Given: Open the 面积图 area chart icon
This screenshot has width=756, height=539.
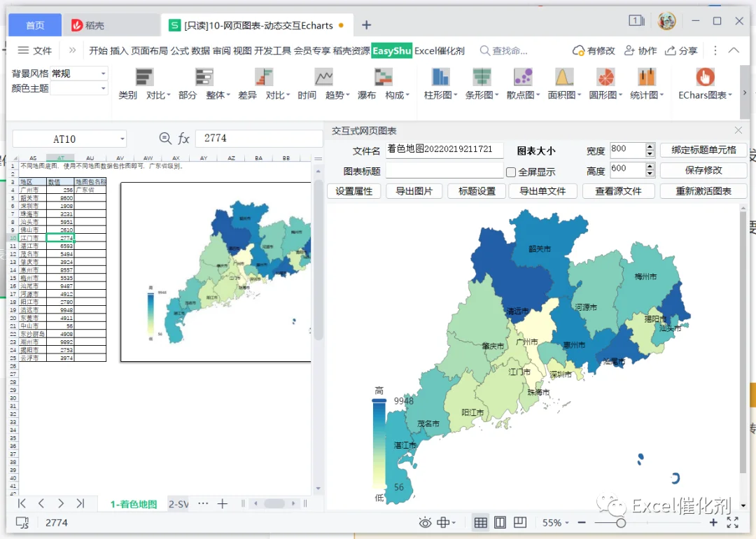Looking at the screenshot, I should [x=564, y=77].
